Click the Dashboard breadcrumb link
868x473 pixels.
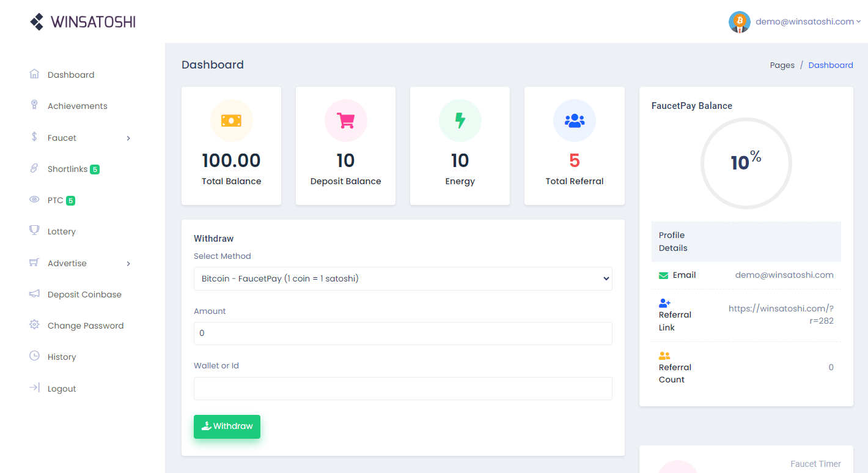point(831,65)
